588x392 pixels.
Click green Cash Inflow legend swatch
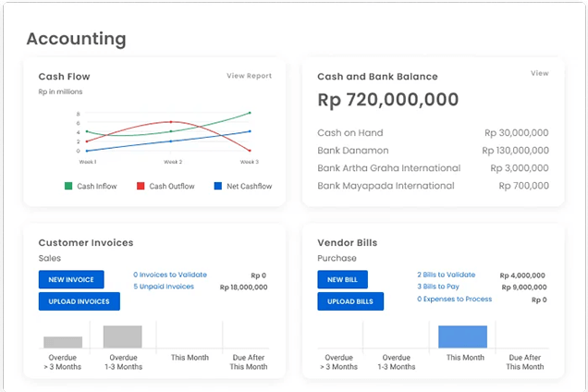pos(68,186)
